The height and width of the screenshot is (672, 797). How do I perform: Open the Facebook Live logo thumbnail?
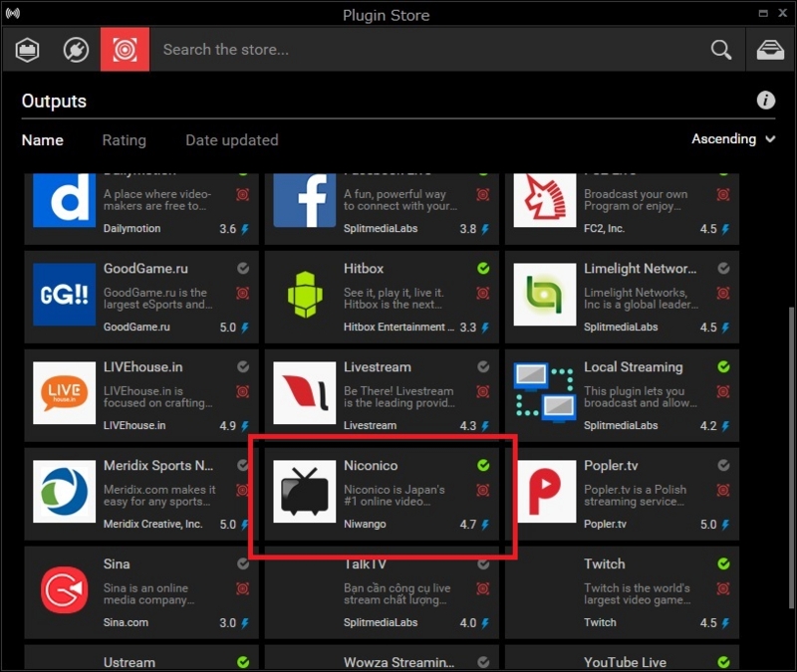click(305, 200)
